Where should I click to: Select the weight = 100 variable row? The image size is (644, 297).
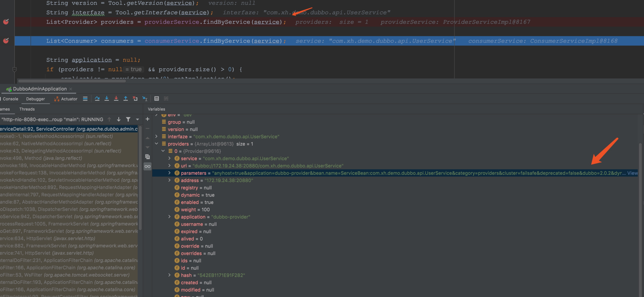click(x=395, y=210)
